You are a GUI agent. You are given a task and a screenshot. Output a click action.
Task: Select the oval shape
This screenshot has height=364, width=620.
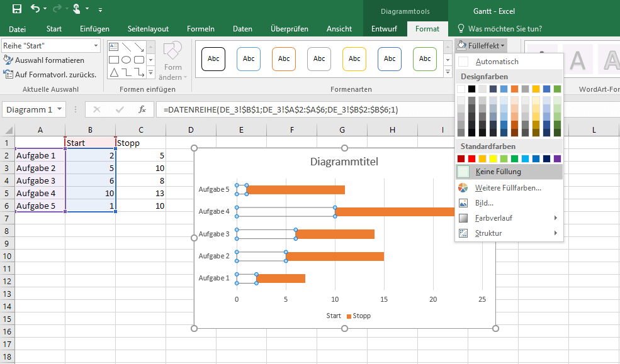tap(126, 60)
